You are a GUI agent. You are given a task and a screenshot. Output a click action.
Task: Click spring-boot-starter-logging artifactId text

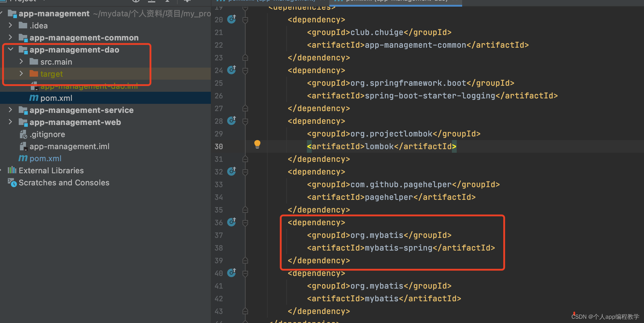click(430, 96)
